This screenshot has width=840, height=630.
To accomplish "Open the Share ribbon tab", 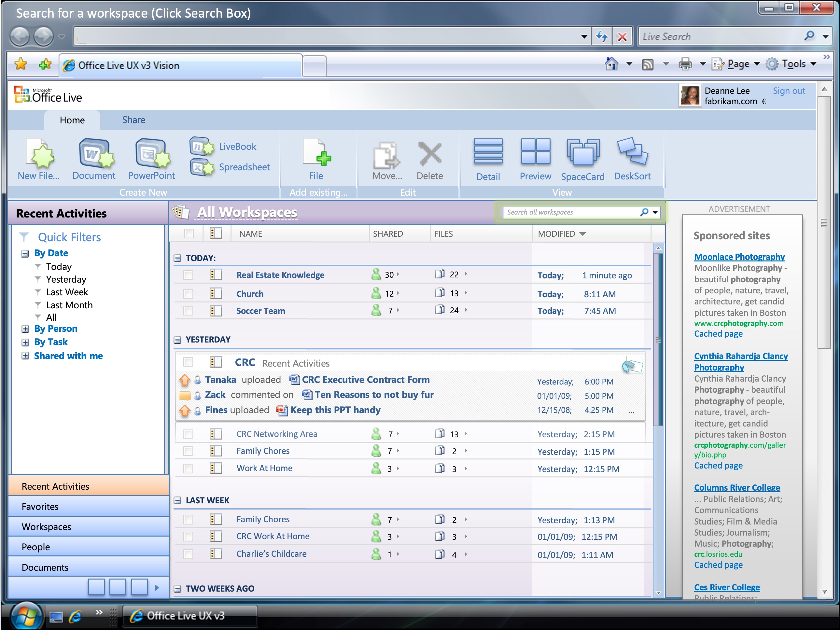I will (x=134, y=120).
